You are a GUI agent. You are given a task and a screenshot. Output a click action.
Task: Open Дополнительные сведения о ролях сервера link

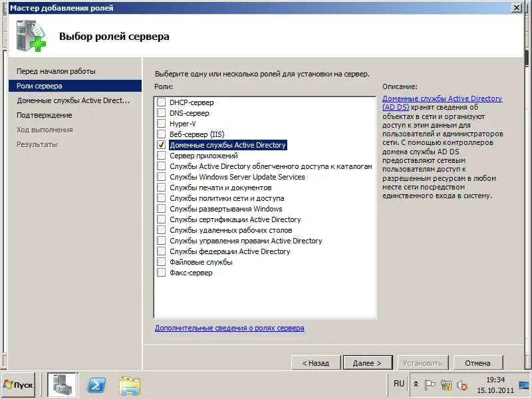point(229,328)
